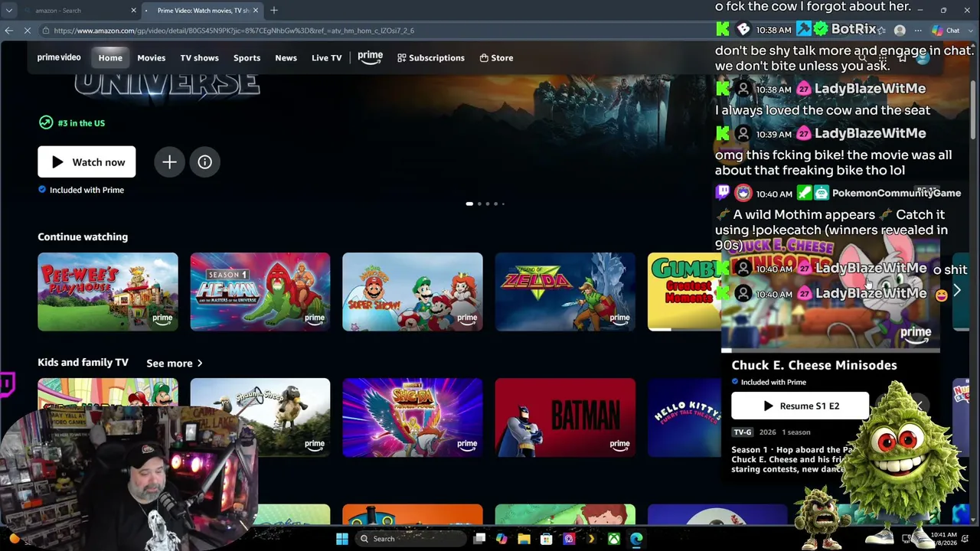Screen dimensions: 980x551
Task: Open the Hello Kitty thumbnail
Action: 684,417
